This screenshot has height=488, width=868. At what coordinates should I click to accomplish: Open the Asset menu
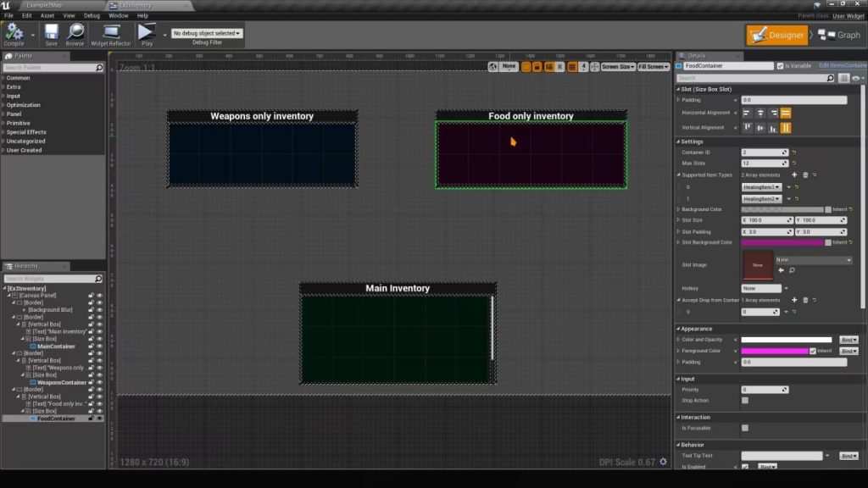coord(47,15)
